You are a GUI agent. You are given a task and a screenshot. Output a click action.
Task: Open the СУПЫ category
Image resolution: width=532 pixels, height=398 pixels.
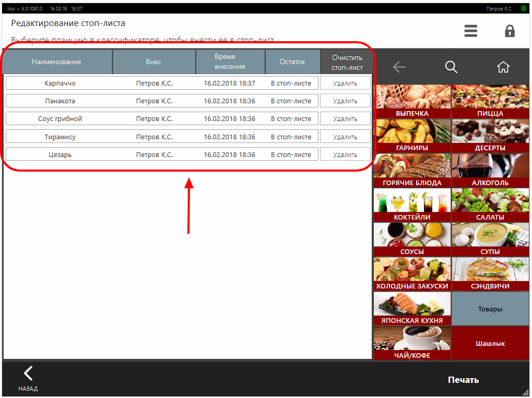pyautogui.click(x=490, y=239)
